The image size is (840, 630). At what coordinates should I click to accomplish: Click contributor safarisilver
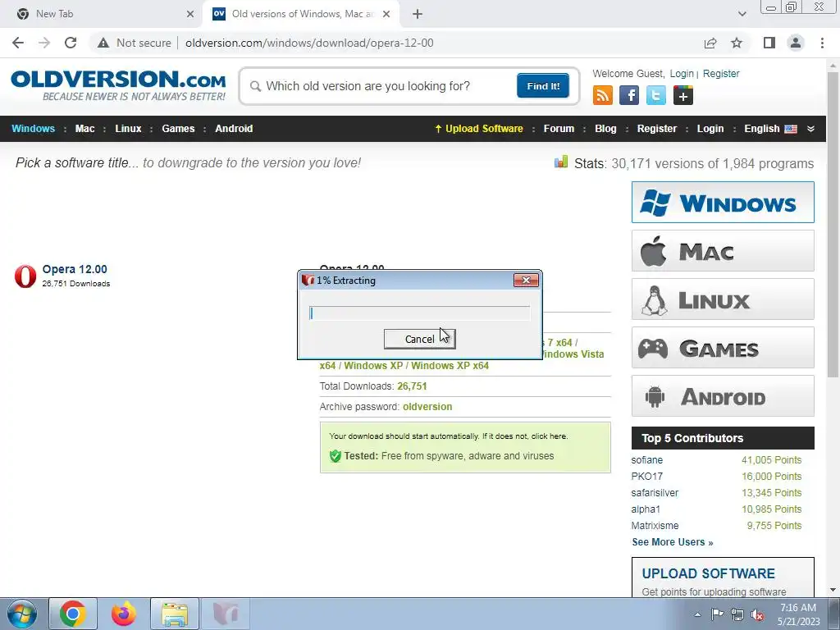click(x=655, y=493)
